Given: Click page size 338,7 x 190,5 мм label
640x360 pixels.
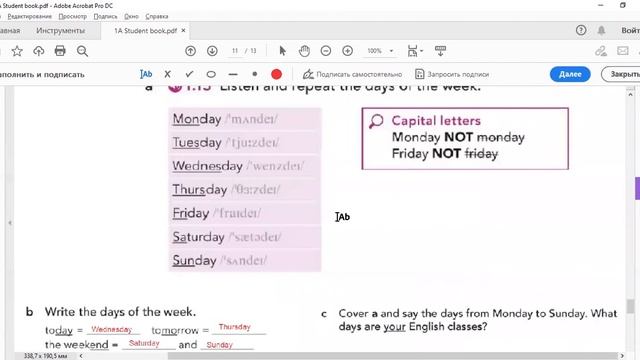Looking at the screenshot, I should click(45, 356).
